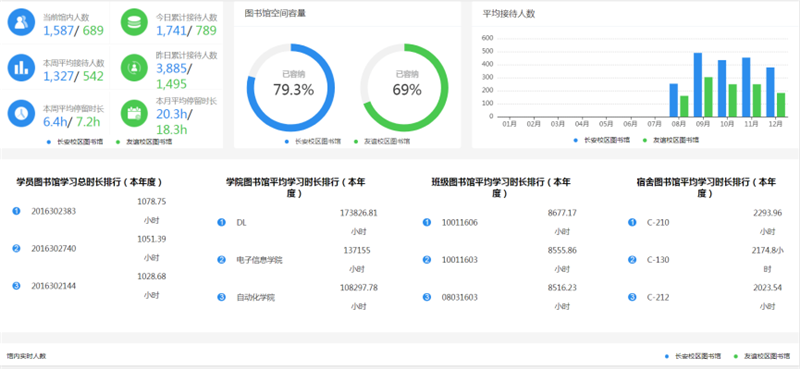The width and height of the screenshot is (800, 369).
Task: Click the weekly average bar-chart icon
Action: (x=21, y=67)
